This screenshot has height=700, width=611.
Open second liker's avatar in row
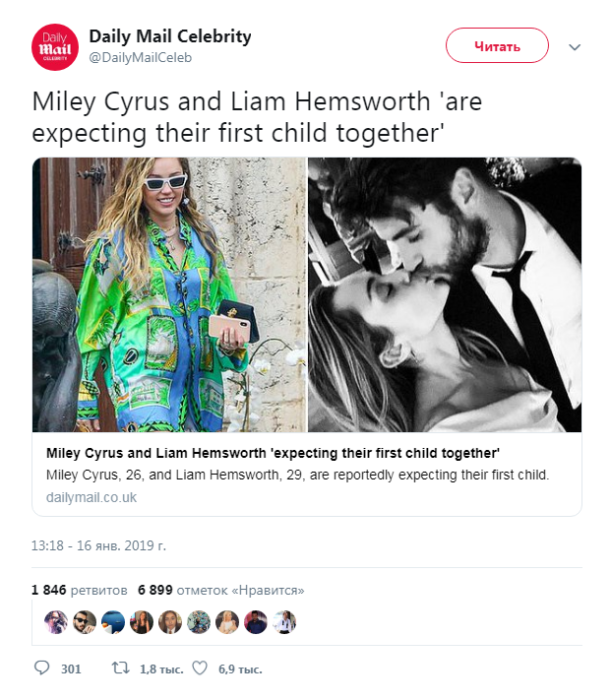click(85, 622)
